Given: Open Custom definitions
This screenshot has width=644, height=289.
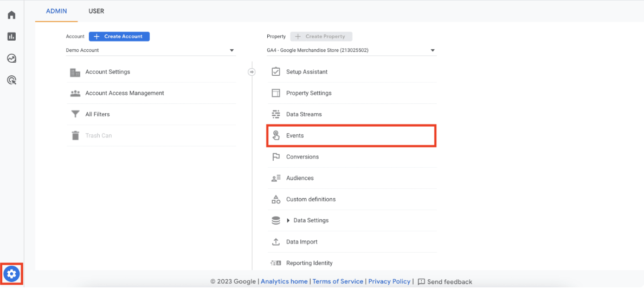Looking at the screenshot, I should coord(311,199).
